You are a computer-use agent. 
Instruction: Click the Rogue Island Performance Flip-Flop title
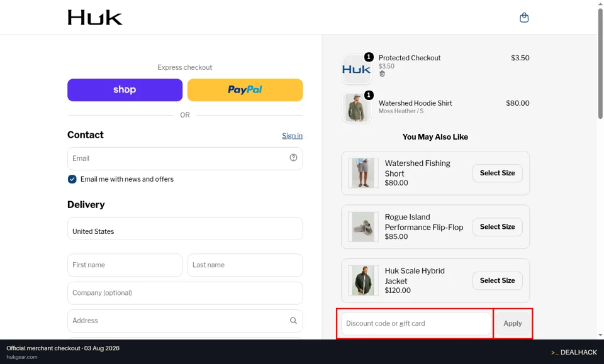pyautogui.click(x=423, y=222)
